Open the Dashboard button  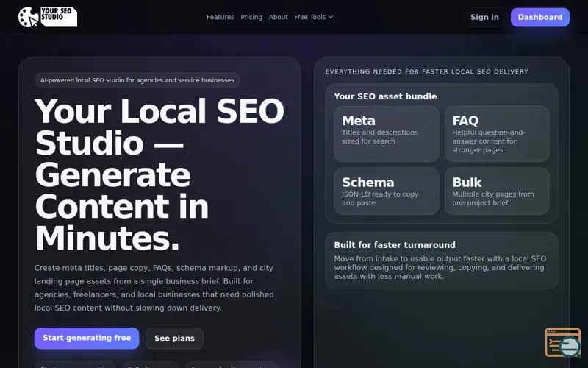coord(540,17)
